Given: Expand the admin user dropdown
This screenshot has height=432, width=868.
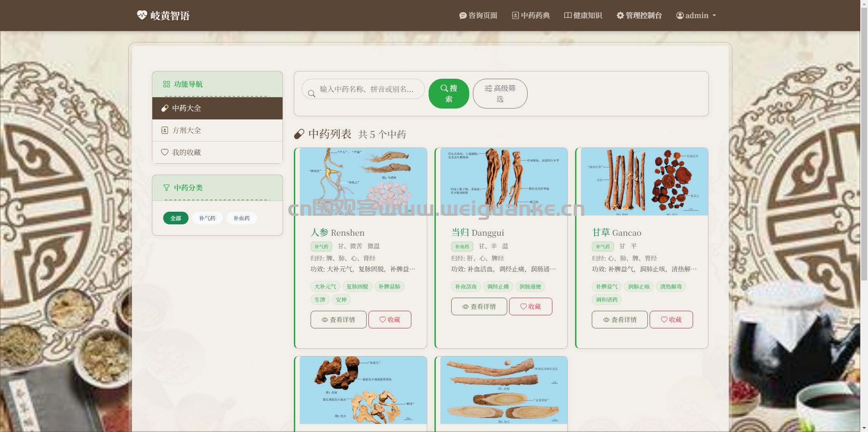Looking at the screenshot, I should pos(696,15).
